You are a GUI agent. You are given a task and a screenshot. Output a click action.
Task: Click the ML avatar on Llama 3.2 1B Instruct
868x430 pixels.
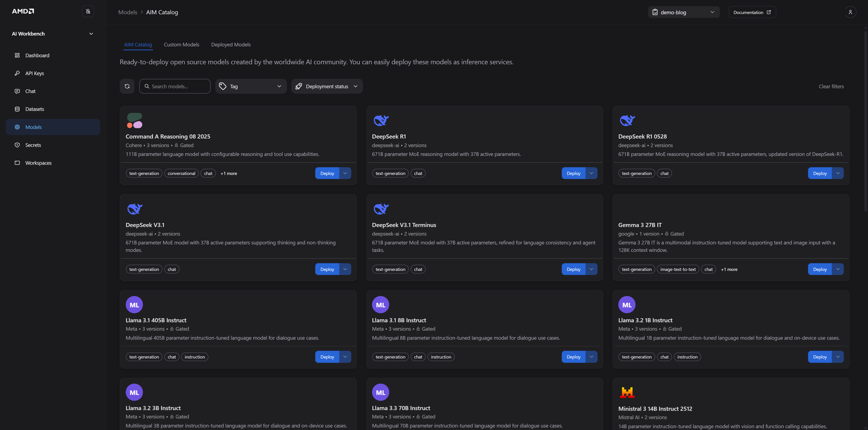coord(627,305)
